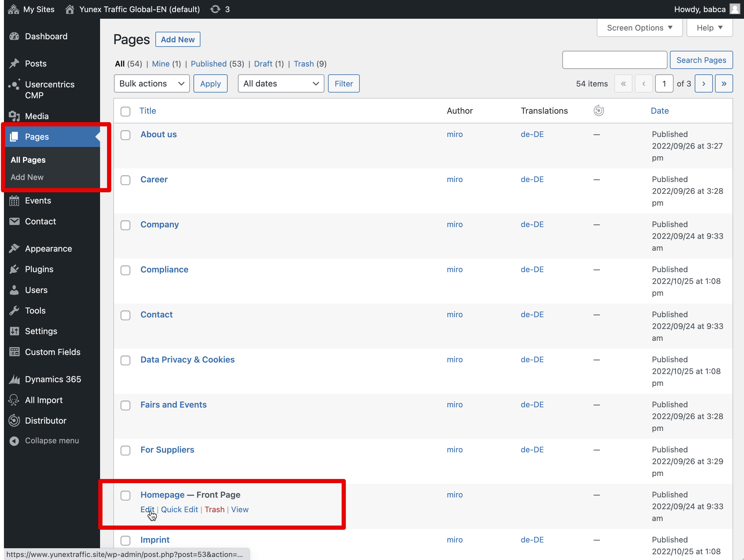Click the Posts pushpin icon
Image resolution: width=744 pixels, height=560 pixels.
click(x=14, y=63)
